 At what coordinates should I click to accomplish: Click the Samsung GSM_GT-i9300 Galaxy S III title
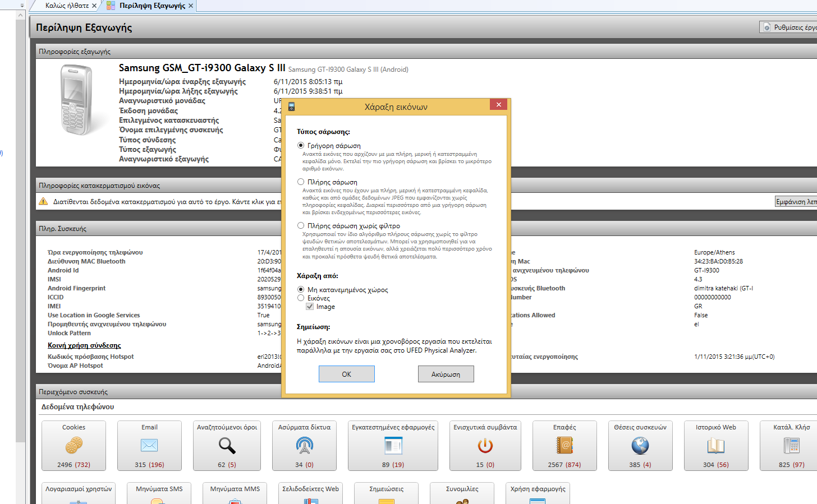[x=202, y=68]
